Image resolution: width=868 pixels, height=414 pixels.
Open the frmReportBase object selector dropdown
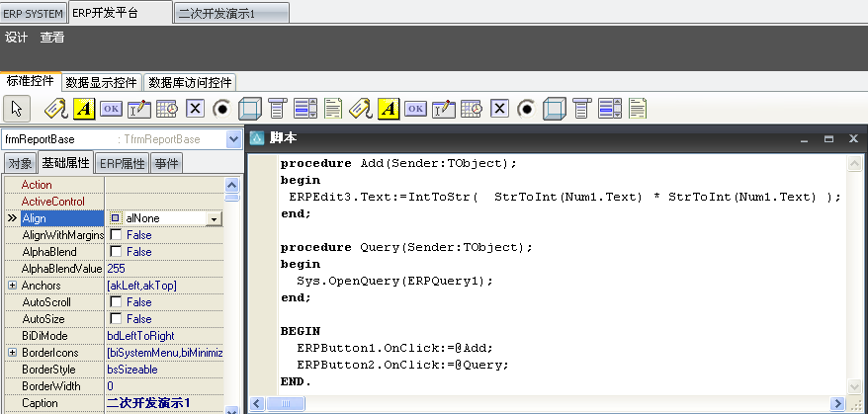[x=233, y=139]
